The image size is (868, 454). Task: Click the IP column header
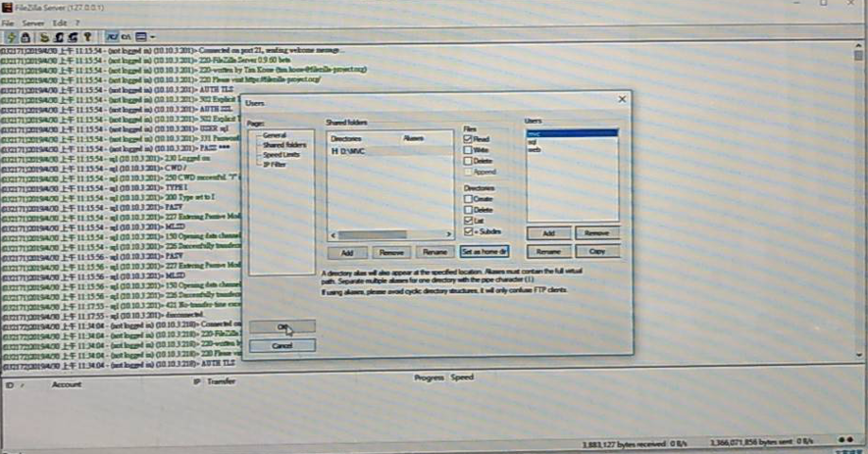(x=196, y=382)
